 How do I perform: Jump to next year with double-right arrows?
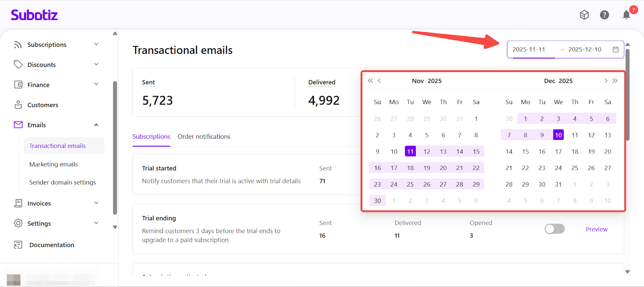pyautogui.click(x=615, y=81)
